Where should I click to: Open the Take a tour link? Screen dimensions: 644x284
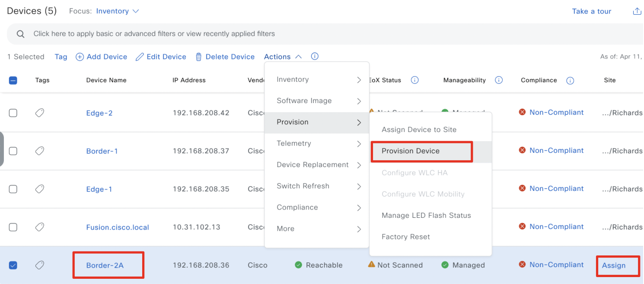point(592,11)
